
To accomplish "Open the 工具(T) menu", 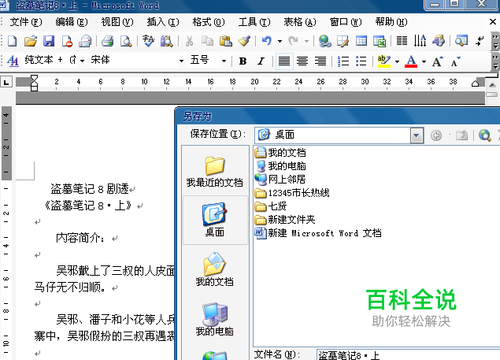I will [x=254, y=22].
